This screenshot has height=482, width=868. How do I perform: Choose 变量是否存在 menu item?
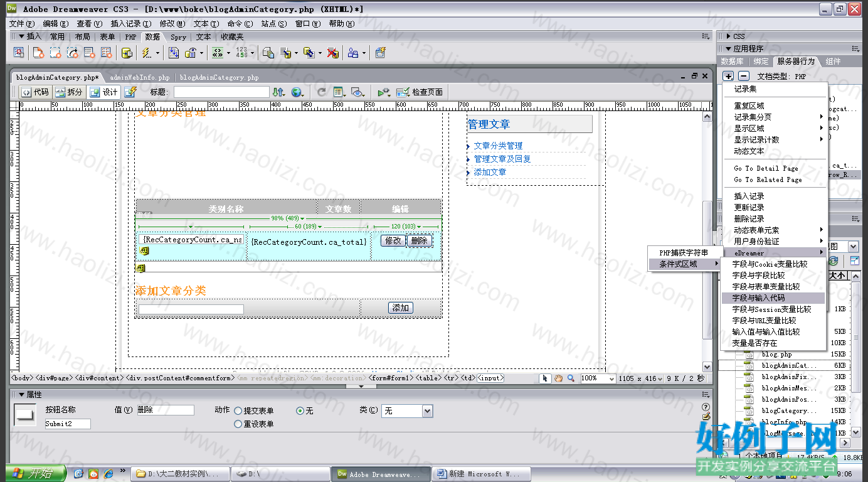coord(773,343)
